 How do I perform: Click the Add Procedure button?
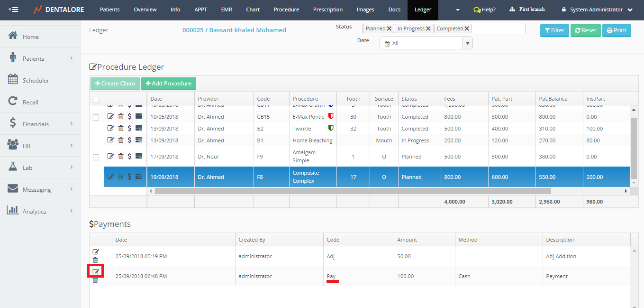pyautogui.click(x=168, y=84)
